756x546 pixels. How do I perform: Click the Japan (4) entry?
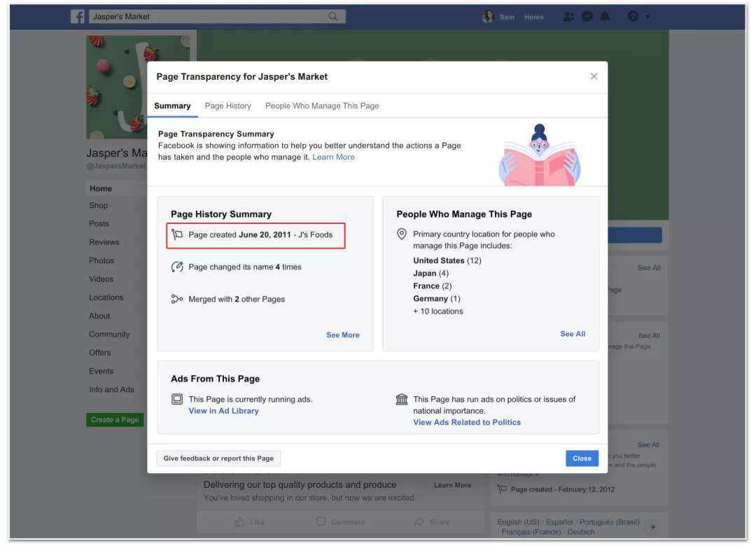430,273
